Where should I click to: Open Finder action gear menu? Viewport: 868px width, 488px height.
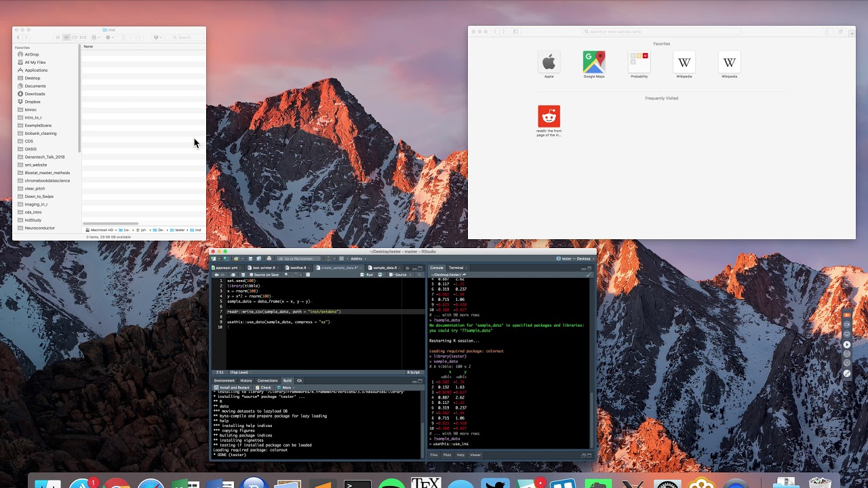pyautogui.click(x=110, y=37)
